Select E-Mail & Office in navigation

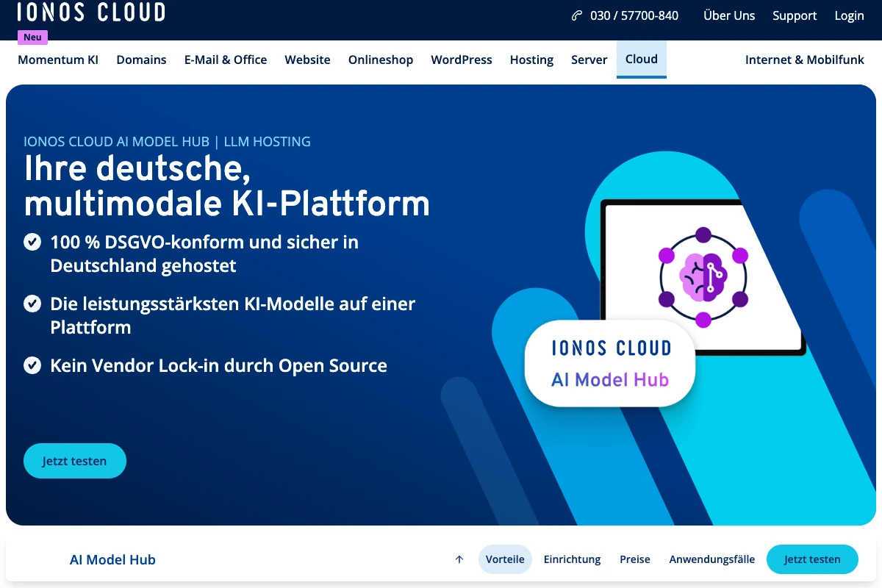[226, 60]
